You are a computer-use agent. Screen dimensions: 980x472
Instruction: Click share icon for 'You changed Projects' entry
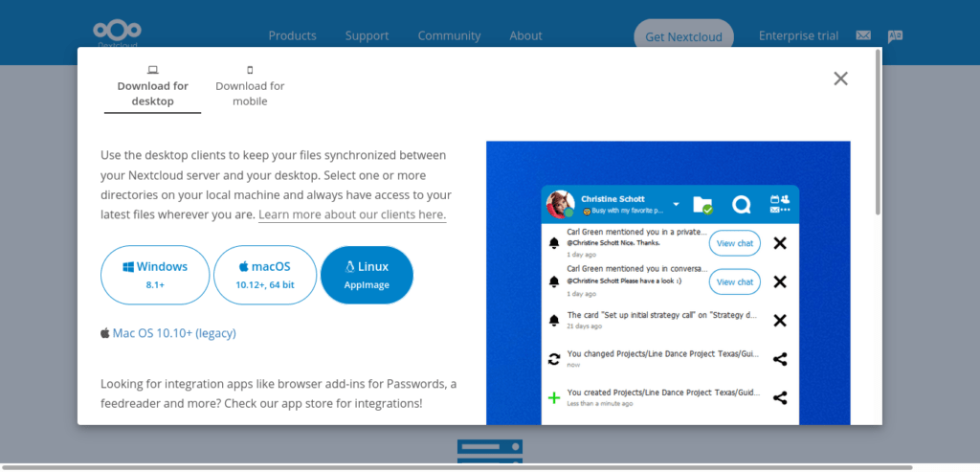[780, 359]
